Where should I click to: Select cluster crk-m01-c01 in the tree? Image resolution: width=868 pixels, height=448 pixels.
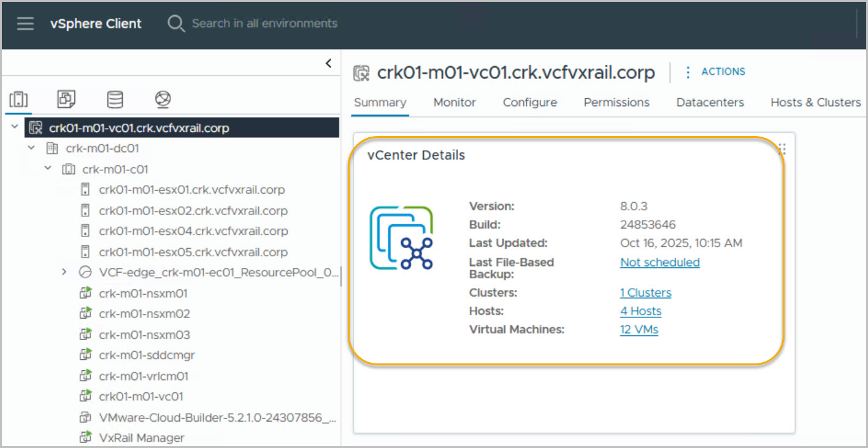point(115,169)
